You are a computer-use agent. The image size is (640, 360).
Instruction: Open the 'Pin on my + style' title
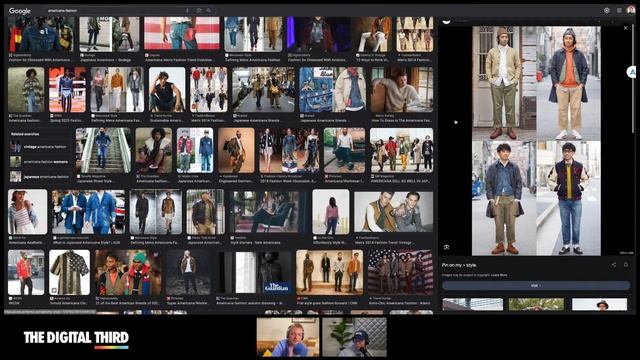459,265
